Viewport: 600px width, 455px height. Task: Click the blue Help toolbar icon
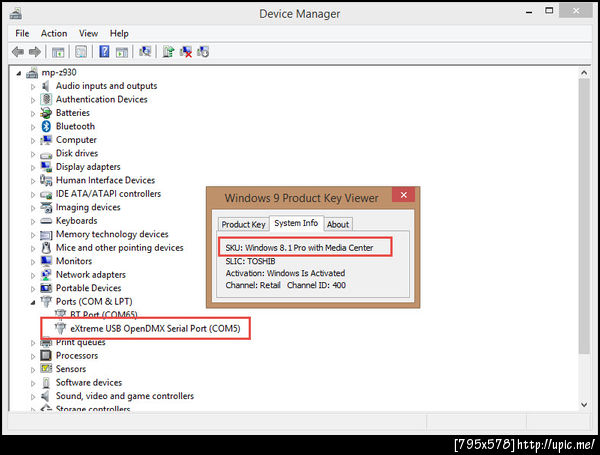[x=104, y=52]
